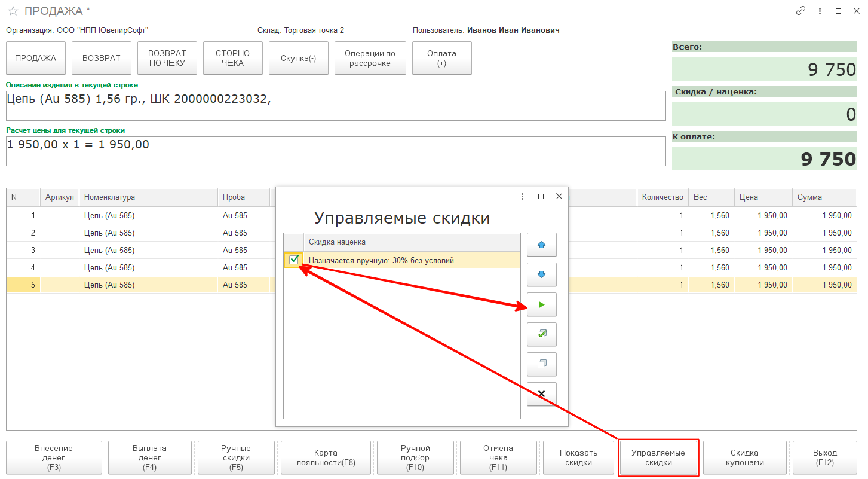
Task: Open Ручные скидки (F5)
Action: pyautogui.click(x=236, y=458)
